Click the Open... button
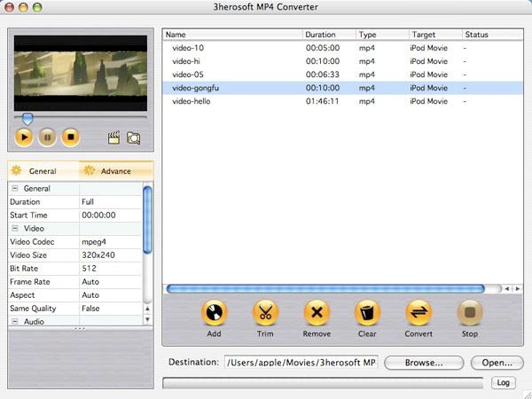 (497, 363)
